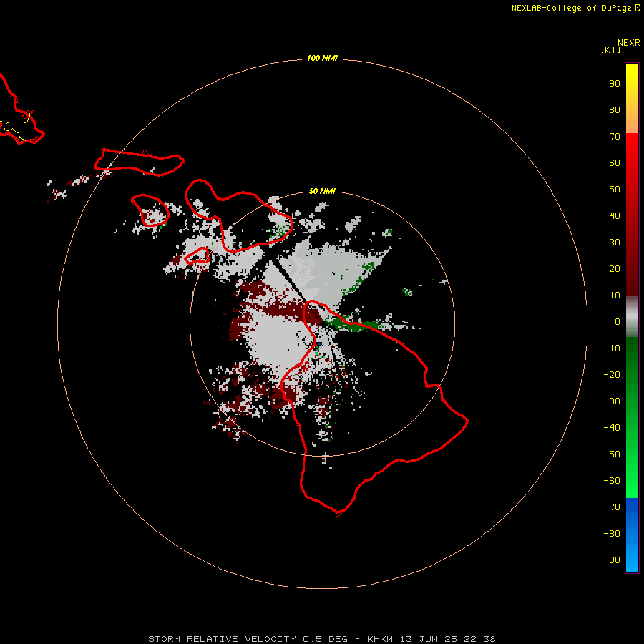Click the -30 value on the velocity scale

click(x=612, y=401)
